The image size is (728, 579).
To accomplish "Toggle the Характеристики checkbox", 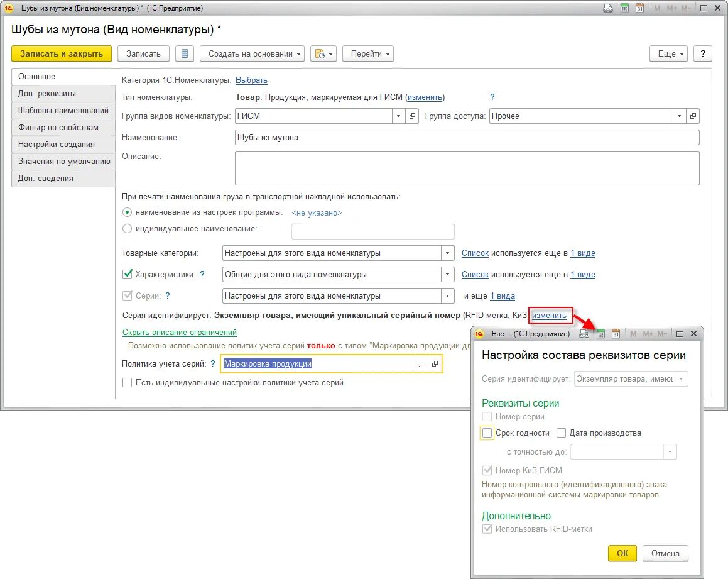I will (x=128, y=274).
